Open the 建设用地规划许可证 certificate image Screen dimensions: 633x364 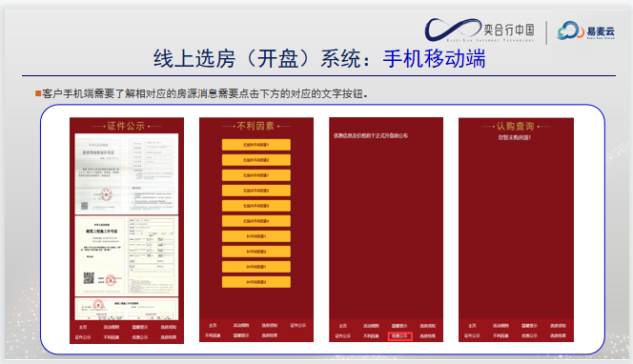pyautogui.click(x=127, y=173)
